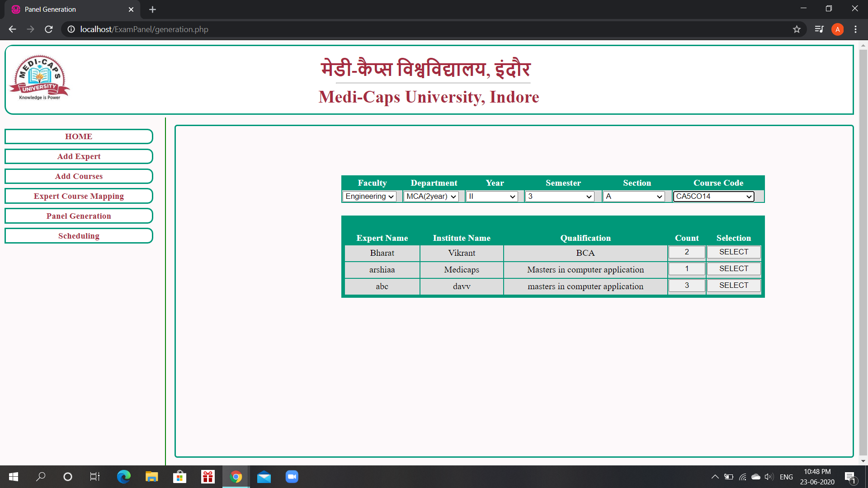
Task: Open the Scheduling menu item
Action: (x=79, y=236)
